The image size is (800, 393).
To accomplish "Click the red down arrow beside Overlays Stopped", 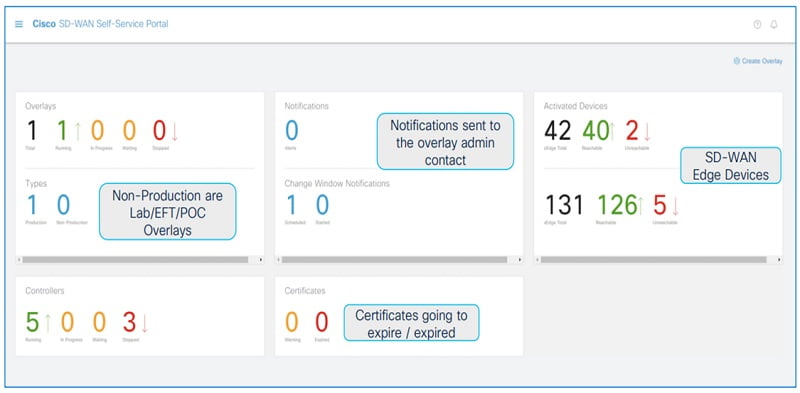I will click(174, 131).
